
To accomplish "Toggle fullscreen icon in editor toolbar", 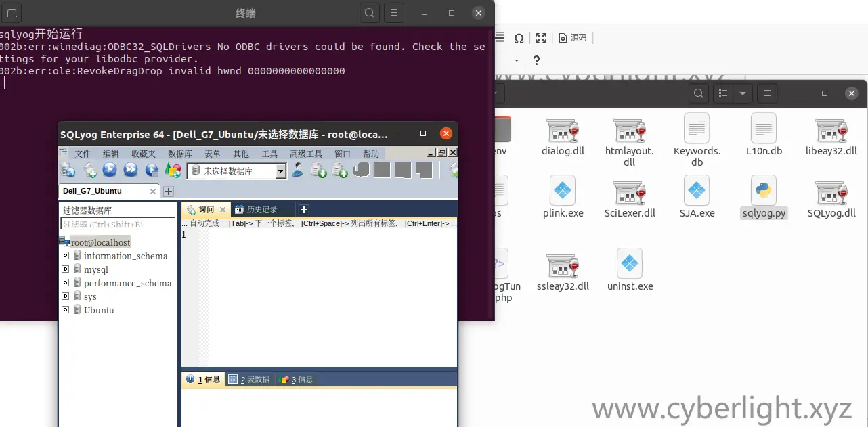I will tap(540, 38).
